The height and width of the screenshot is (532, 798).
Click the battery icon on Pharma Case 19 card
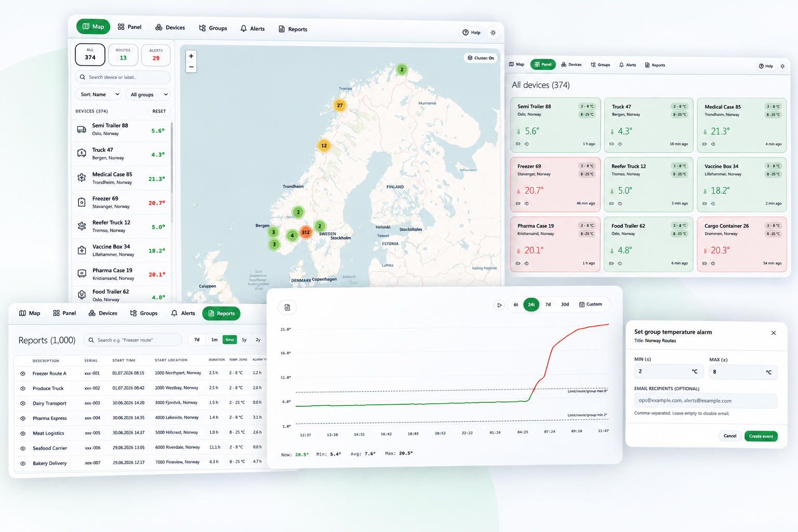pyautogui.click(x=518, y=263)
